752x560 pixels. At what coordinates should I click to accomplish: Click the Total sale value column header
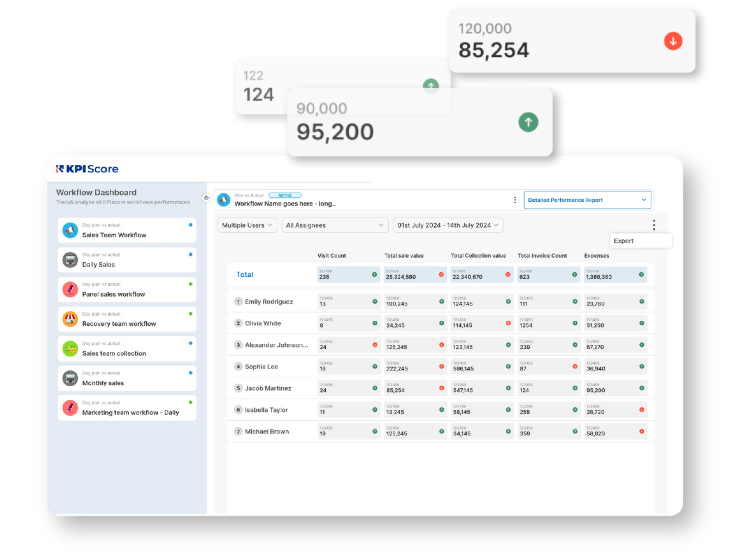404,256
